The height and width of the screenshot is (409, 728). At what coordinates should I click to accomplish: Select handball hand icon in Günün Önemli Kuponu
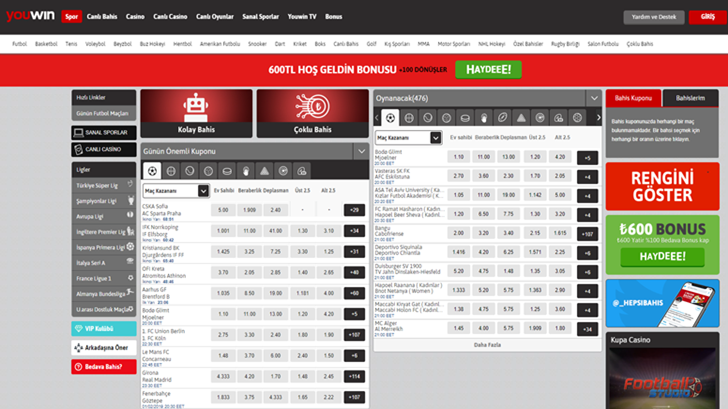tap(246, 171)
